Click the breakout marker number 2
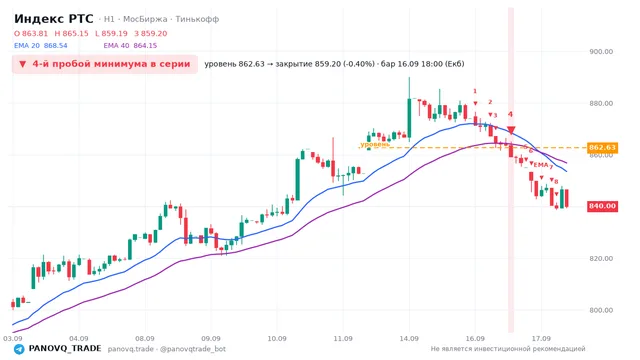This screenshot has width=640, height=360. pos(490,102)
